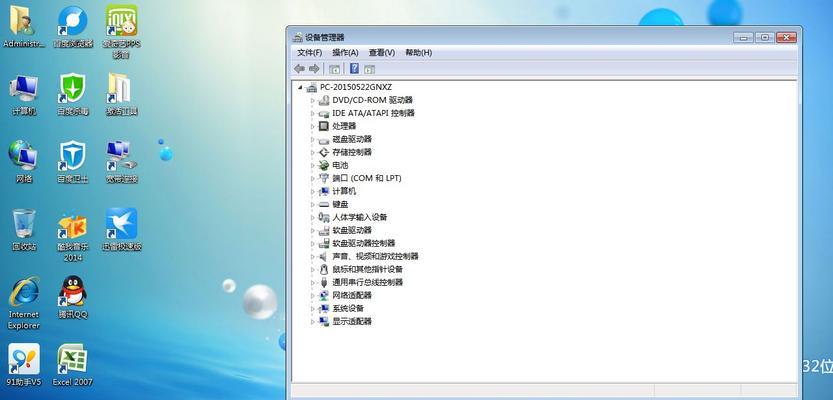Click the Back arrow in Device Manager toolbar
The height and width of the screenshot is (400, 833).
tap(300, 69)
